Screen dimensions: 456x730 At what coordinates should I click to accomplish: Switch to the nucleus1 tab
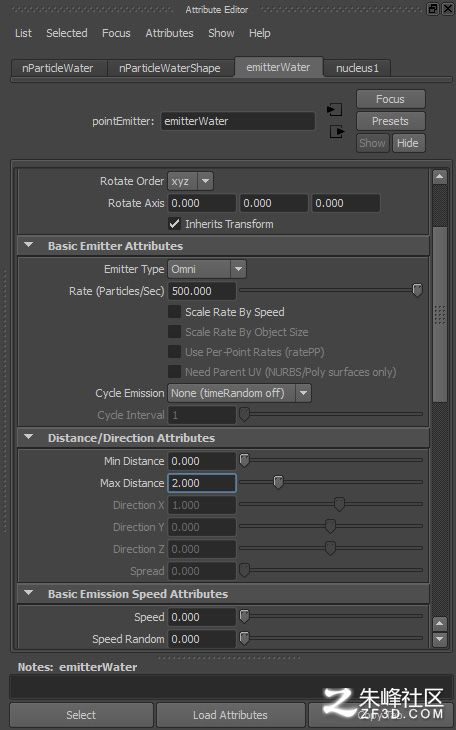click(x=357, y=68)
